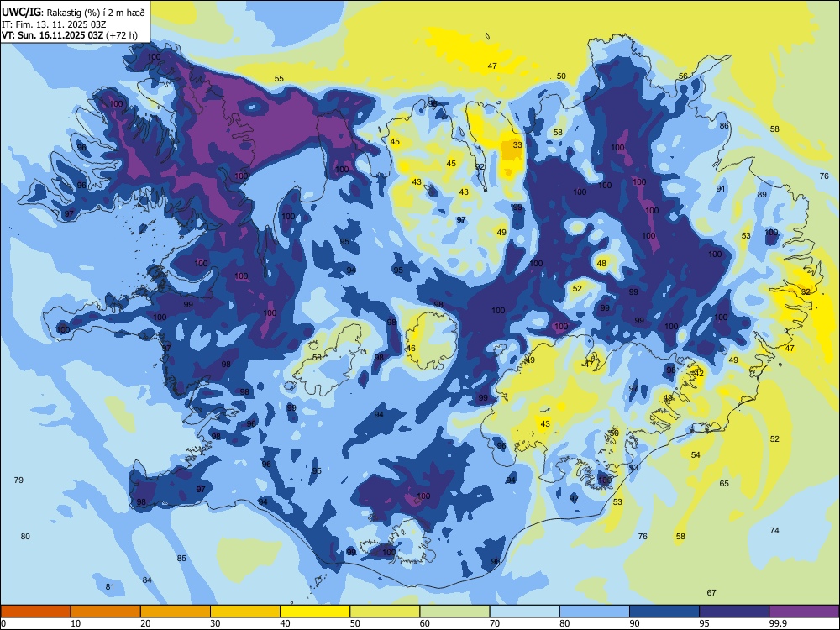Image resolution: width=840 pixels, height=630 pixels.
Task: Click the purple legend swatch above 99.9
Action: click(x=804, y=612)
